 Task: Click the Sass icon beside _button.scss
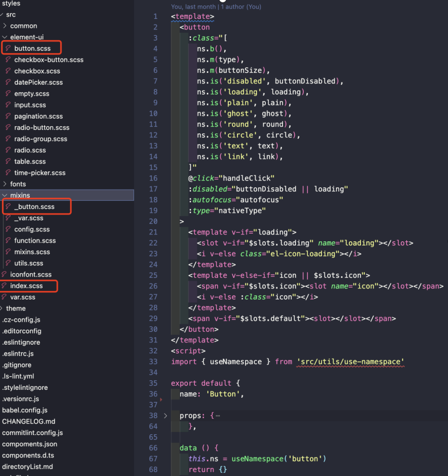click(8, 207)
